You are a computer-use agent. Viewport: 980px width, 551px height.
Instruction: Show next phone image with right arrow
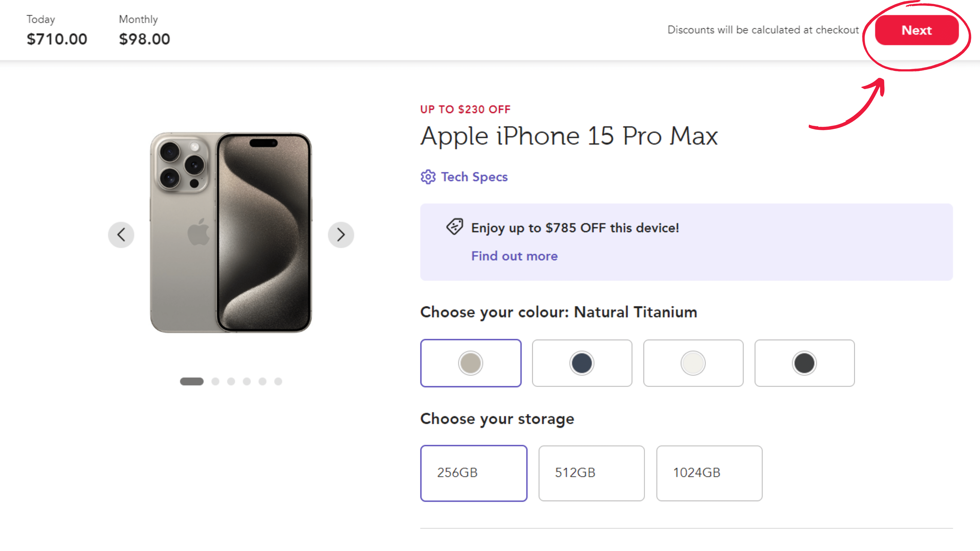tap(341, 235)
